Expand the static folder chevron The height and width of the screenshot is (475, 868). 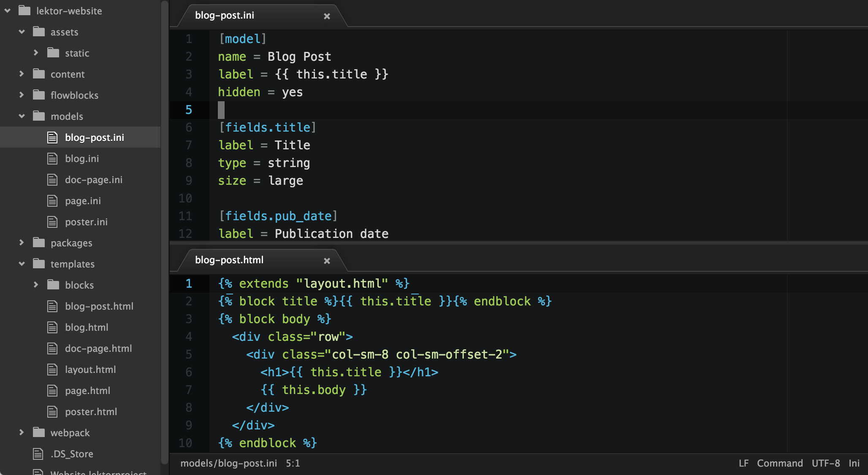tap(36, 53)
